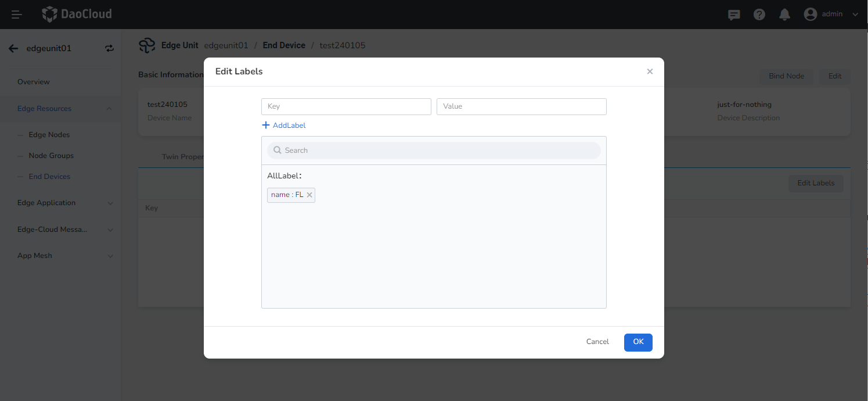Close the Edit Labels dialog
Image resolution: width=868 pixels, height=401 pixels.
pyautogui.click(x=650, y=71)
